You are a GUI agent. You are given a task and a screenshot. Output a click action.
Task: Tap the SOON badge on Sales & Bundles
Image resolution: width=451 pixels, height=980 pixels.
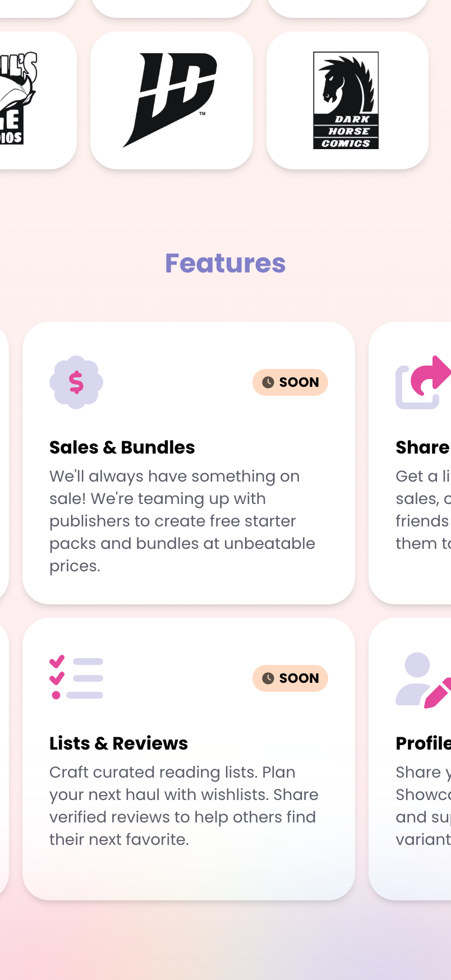(x=291, y=382)
